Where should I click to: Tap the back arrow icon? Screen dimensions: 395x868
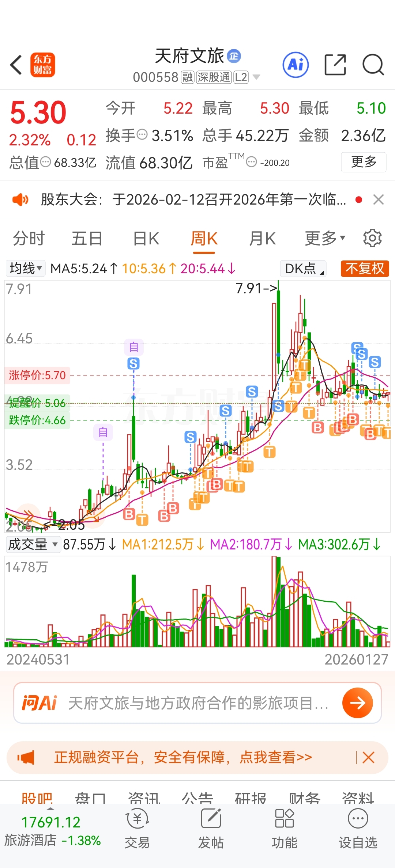click(16, 65)
